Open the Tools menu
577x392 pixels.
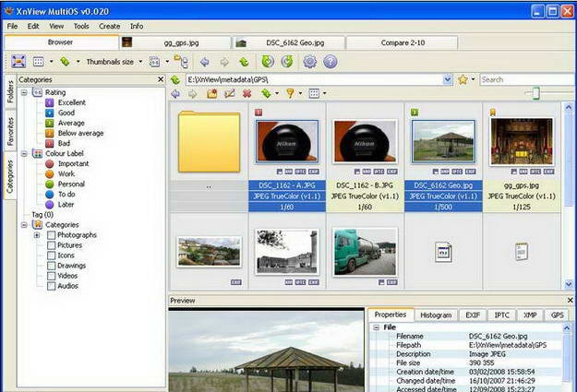[81, 26]
